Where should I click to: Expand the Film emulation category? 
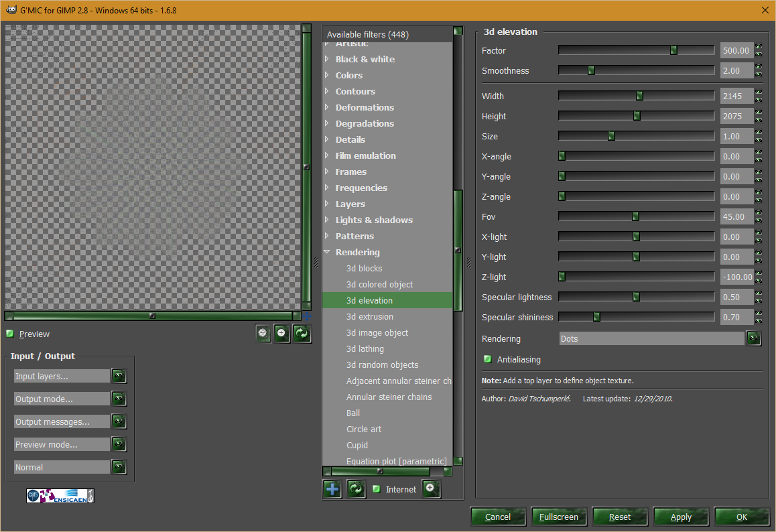(x=326, y=155)
